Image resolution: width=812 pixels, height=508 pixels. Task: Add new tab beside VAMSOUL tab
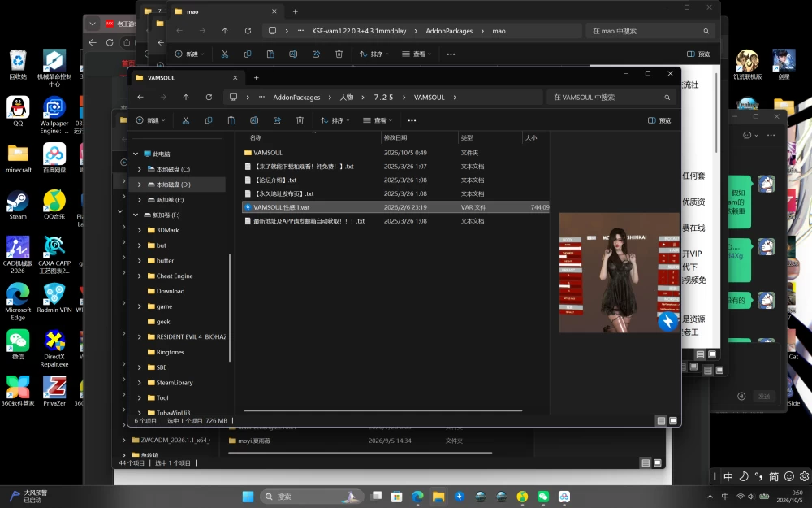coord(256,78)
